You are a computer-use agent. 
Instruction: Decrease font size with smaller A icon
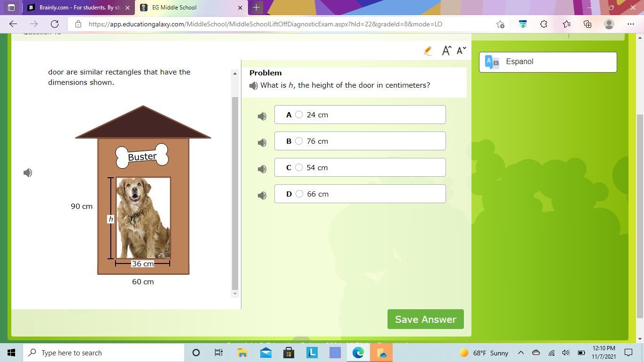click(x=461, y=50)
